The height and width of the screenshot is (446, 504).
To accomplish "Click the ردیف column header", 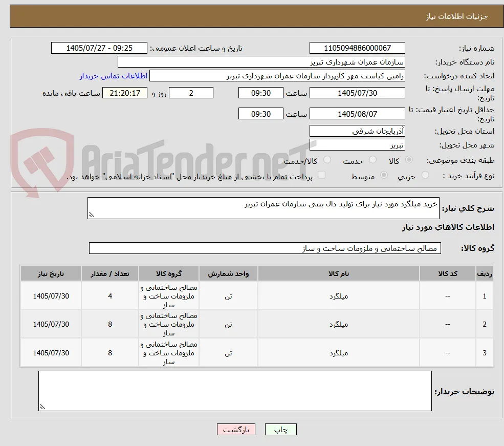I will (485, 273).
